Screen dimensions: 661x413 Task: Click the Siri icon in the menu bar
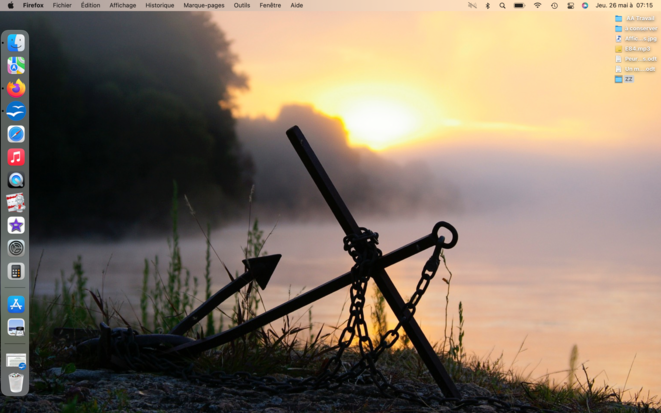(x=585, y=5)
